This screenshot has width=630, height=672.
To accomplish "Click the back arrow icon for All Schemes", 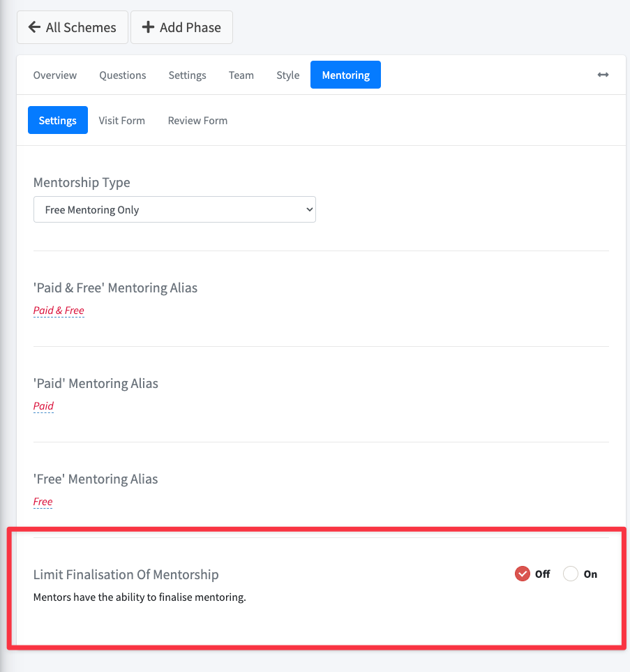I will click(34, 27).
